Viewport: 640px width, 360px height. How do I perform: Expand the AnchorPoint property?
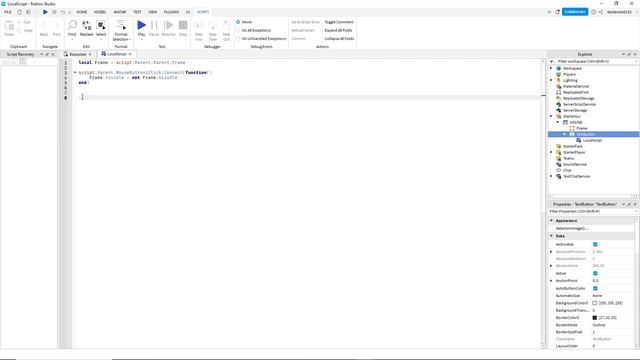551,281
